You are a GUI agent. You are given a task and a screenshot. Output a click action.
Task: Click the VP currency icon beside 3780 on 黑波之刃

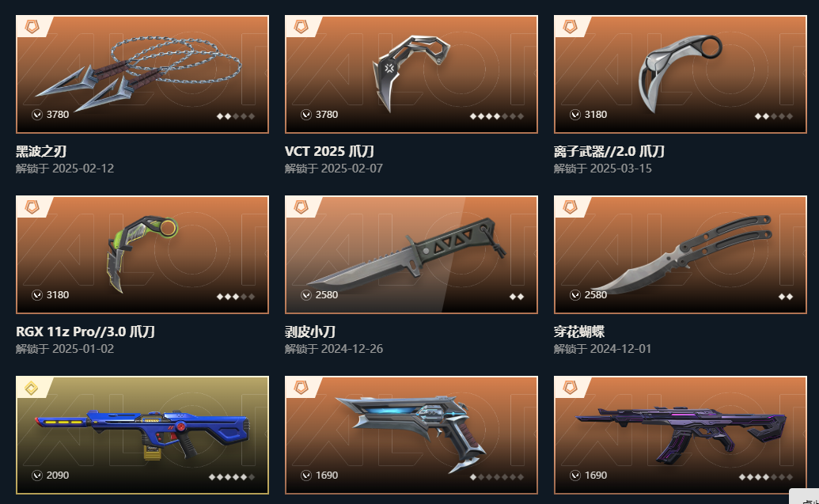point(37,115)
